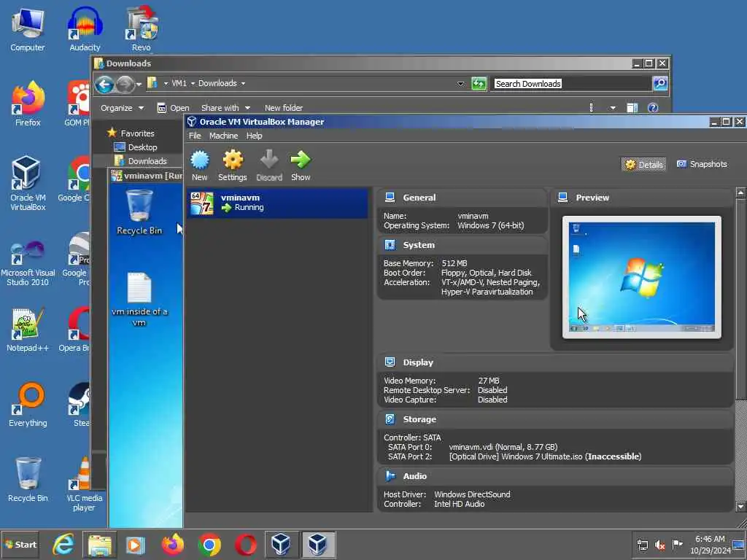Click the Firefox desktop shortcut

click(x=28, y=104)
